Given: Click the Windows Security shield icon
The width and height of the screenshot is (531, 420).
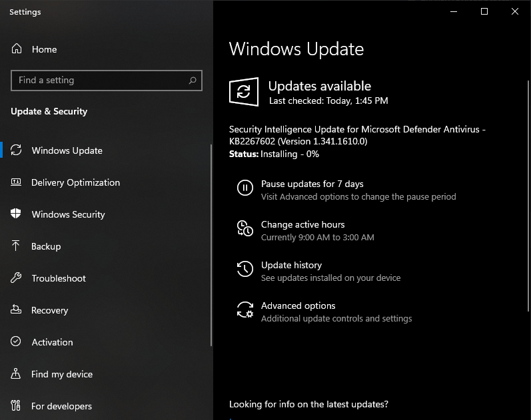Looking at the screenshot, I should 15,214.
